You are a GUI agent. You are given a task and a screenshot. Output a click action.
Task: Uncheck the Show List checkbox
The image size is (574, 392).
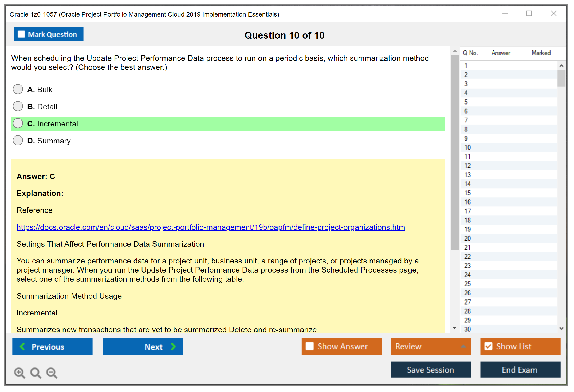(x=489, y=346)
